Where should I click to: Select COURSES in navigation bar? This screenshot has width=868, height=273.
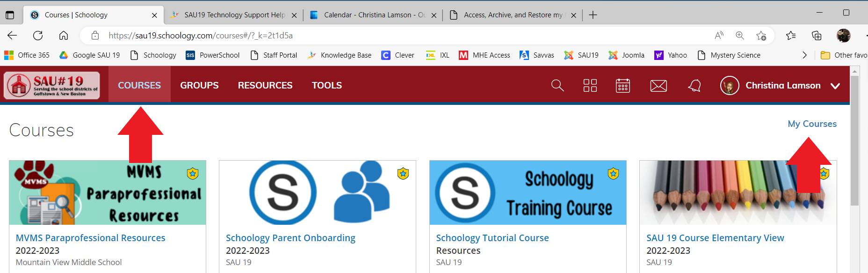click(x=139, y=85)
